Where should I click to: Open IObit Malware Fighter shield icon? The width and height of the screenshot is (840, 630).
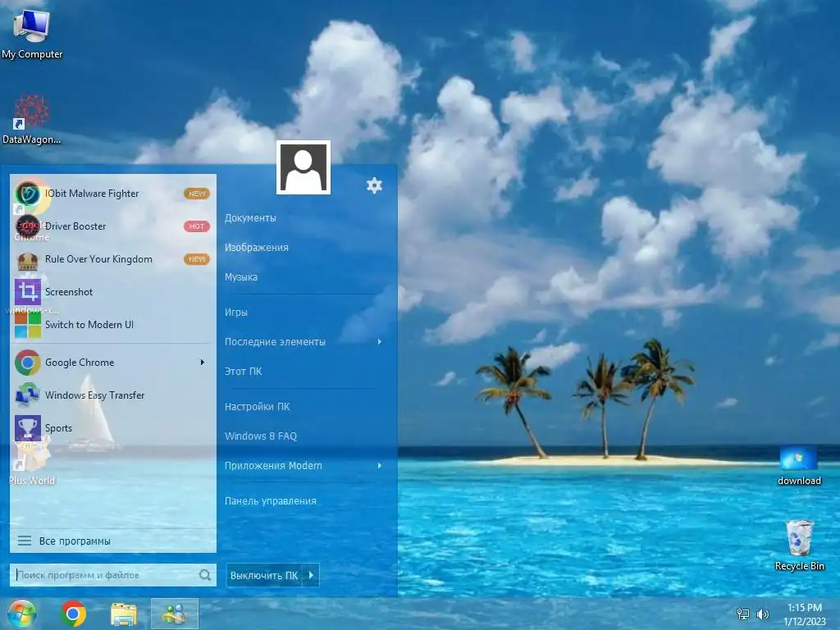pos(27,194)
